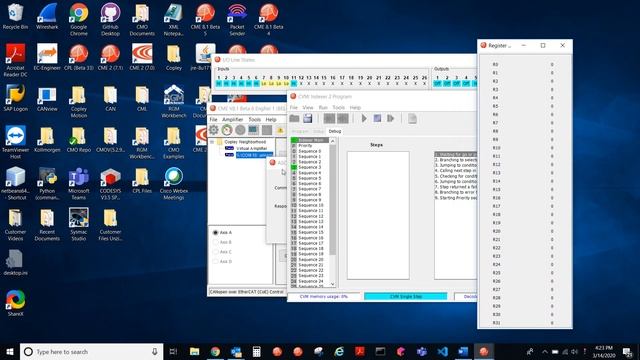Viewport: 640px width, 360px height.
Task: Click the gear setup icon in CME toolbar
Action: coord(213,130)
